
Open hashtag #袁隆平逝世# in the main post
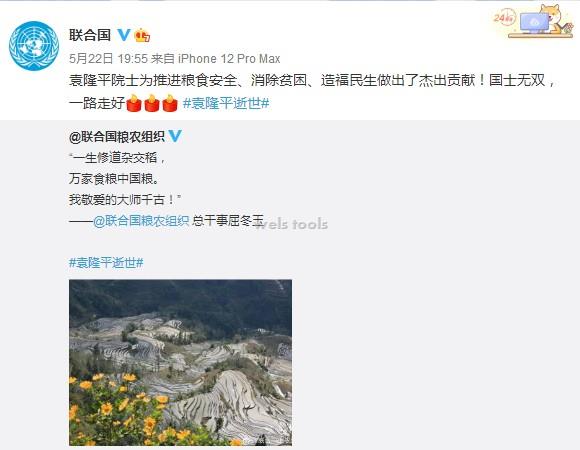click(x=226, y=103)
